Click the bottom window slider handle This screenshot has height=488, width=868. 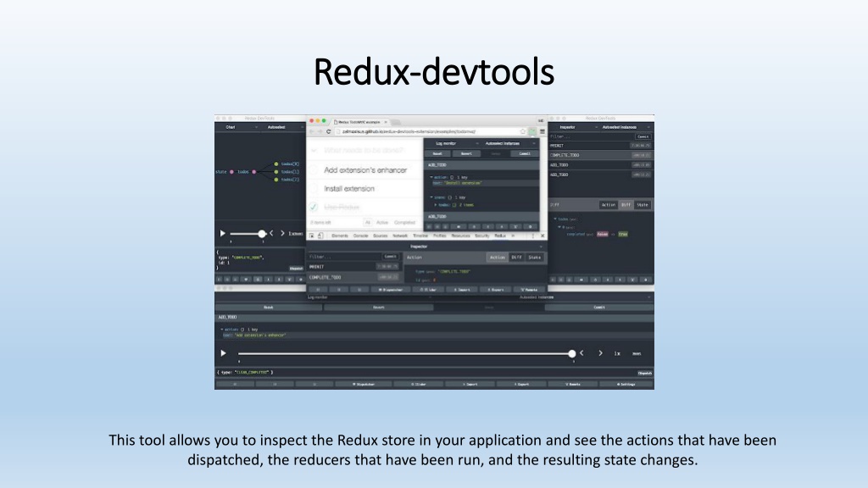click(572, 353)
